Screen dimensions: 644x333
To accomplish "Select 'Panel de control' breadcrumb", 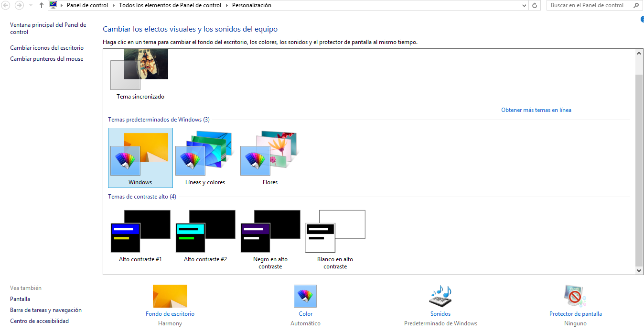I will pyautogui.click(x=87, y=5).
